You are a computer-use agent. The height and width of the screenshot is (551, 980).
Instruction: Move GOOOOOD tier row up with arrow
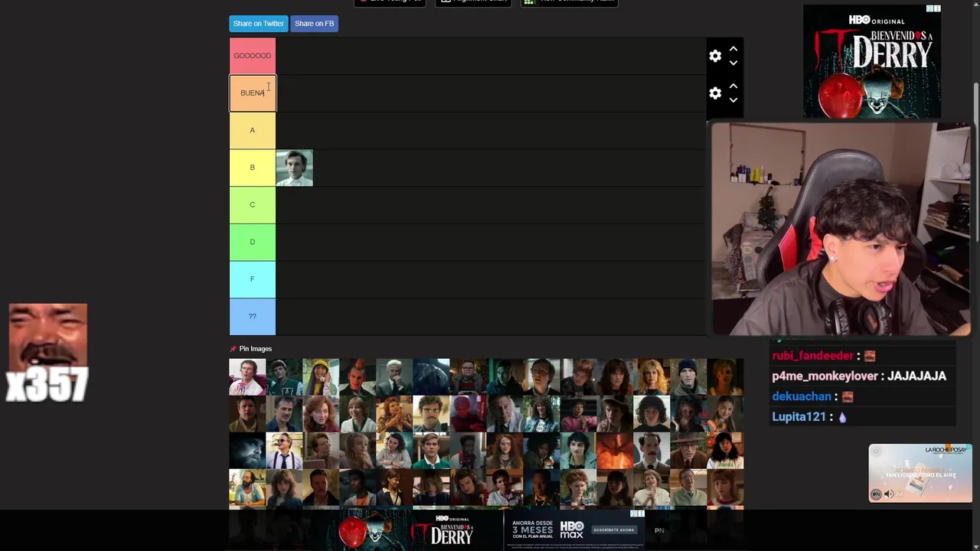[x=733, y=49]
